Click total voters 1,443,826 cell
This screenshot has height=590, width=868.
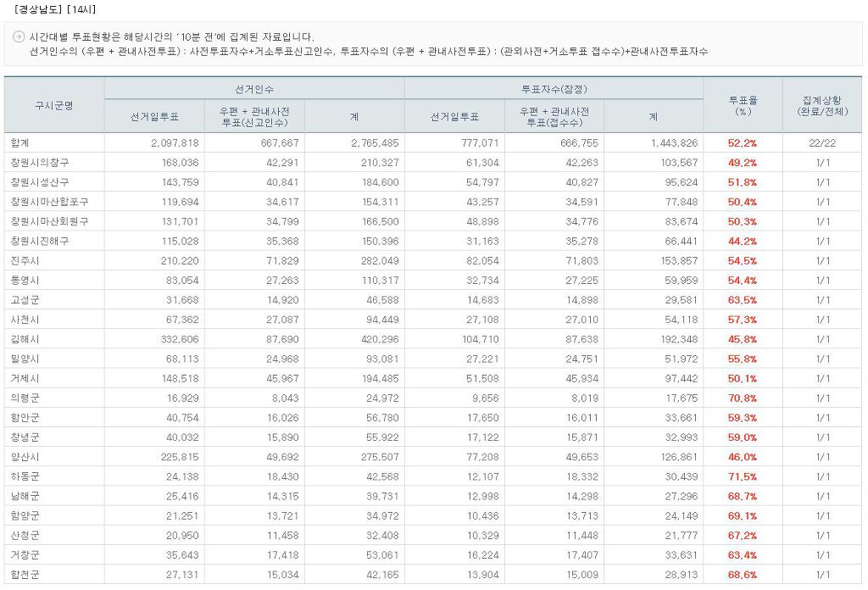674,142
